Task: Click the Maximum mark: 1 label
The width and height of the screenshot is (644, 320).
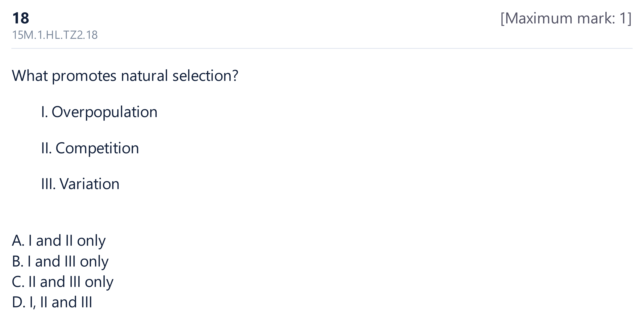Action: tap(566, 18)
